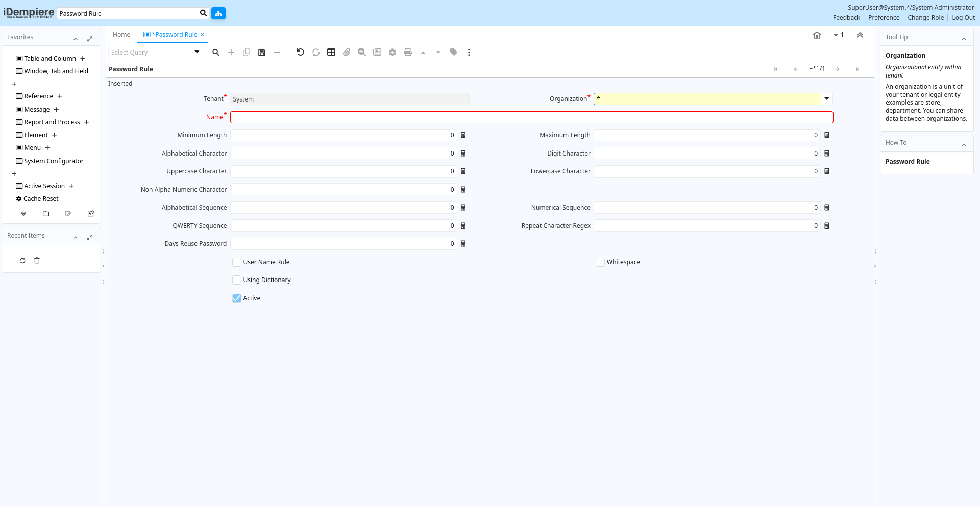Collapse the Tool Tip panel
This screenshot has height=507, width=980.
[x=964, y=39]
